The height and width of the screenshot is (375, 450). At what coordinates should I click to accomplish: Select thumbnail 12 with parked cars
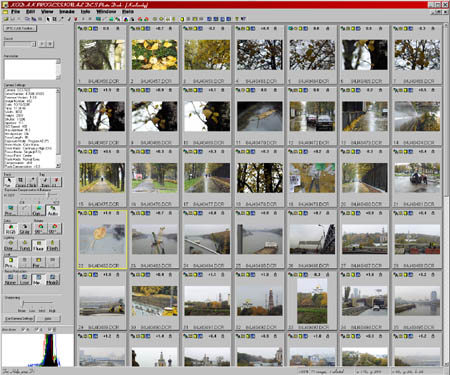312,116
